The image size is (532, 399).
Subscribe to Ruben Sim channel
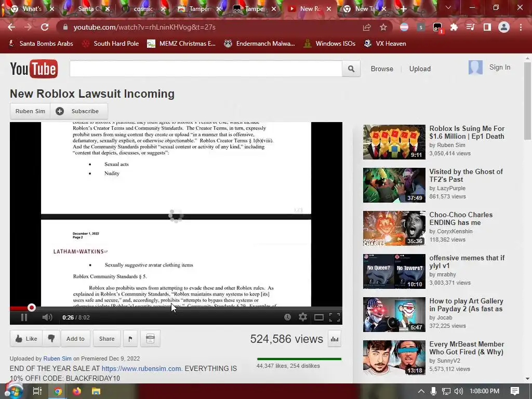coord(79,111)
